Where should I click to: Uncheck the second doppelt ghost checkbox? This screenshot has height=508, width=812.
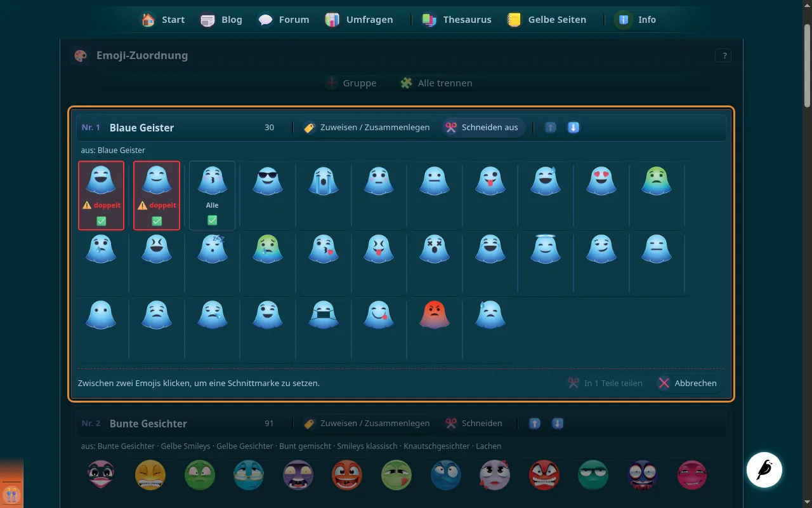(x=157, y=221)
